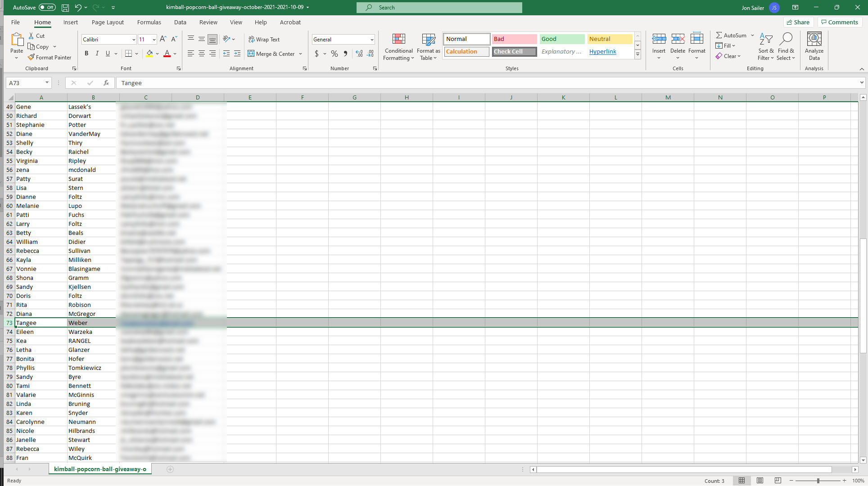Click the Percent Style icon
This screenshot has width=868, height=486.
click(334, 54)
